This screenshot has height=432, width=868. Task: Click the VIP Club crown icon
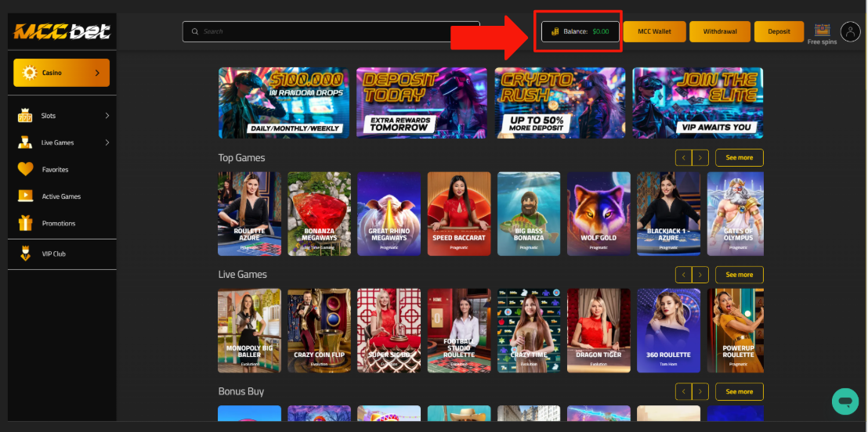[26, 254]
